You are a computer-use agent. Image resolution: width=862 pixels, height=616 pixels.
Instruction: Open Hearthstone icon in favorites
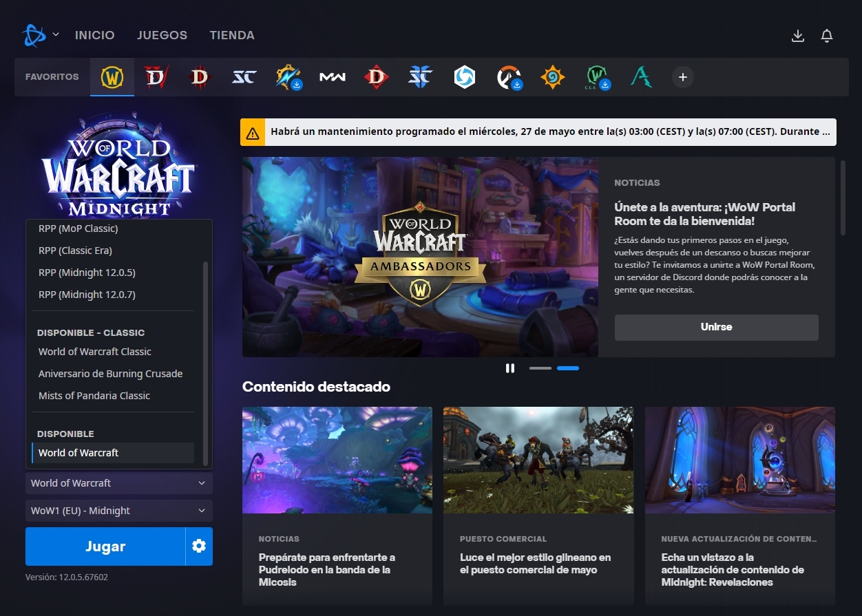pos(552,77)
